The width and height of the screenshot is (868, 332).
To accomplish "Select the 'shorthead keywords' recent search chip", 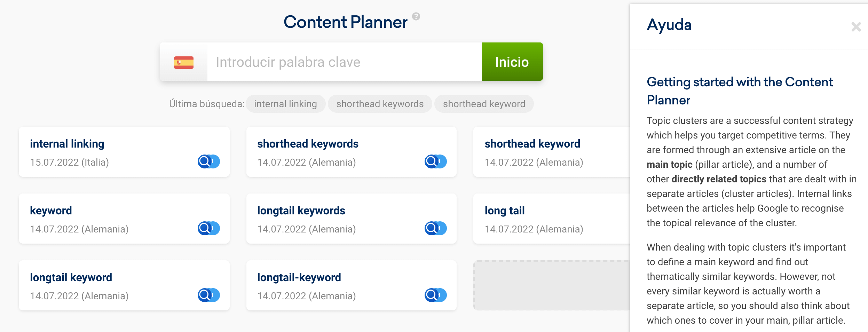I will [x=380, y=104].
